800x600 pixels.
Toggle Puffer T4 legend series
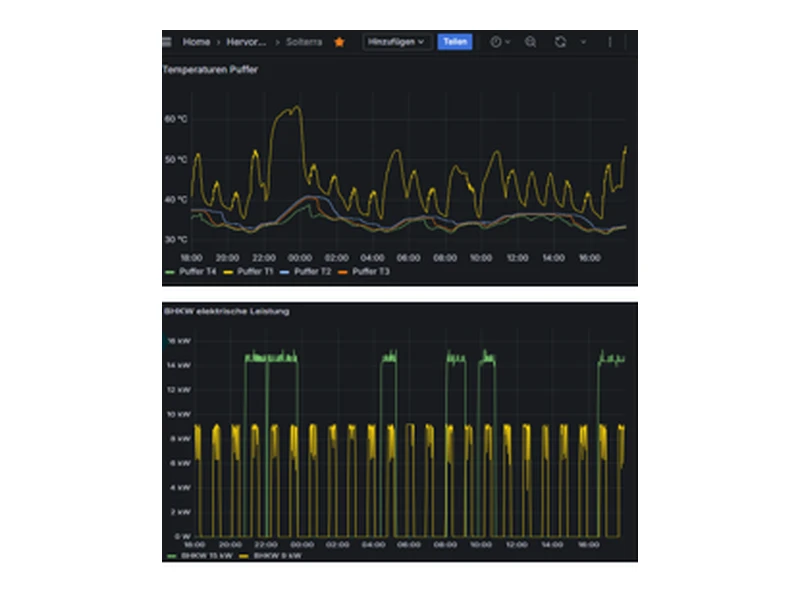click(192, 271)
